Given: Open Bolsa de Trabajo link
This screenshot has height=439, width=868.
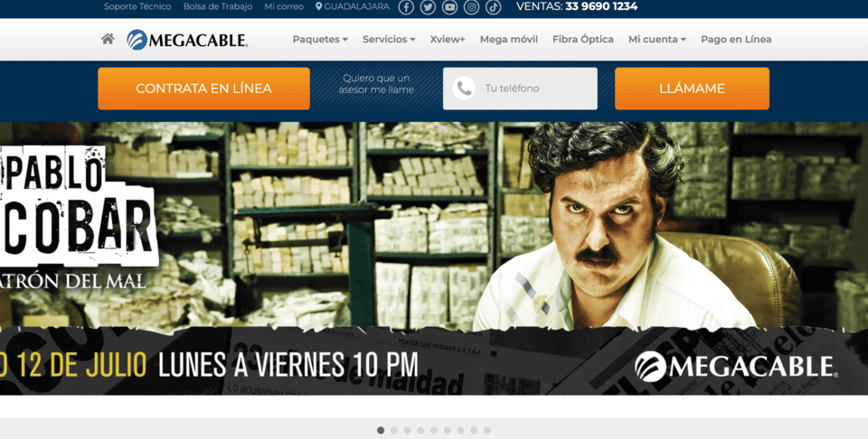Looking at the screenshot, I should point(218,6).
